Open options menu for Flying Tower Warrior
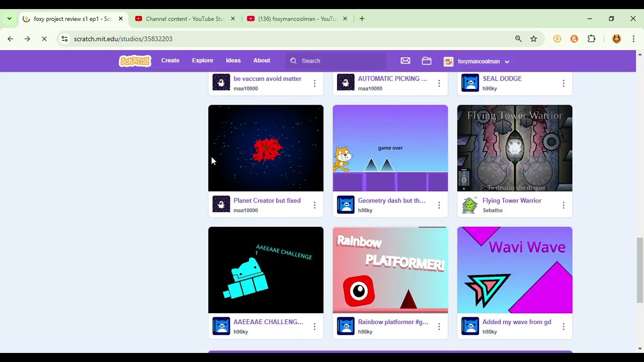Screen dimensions: 644x362 click(x=563, y=205)
